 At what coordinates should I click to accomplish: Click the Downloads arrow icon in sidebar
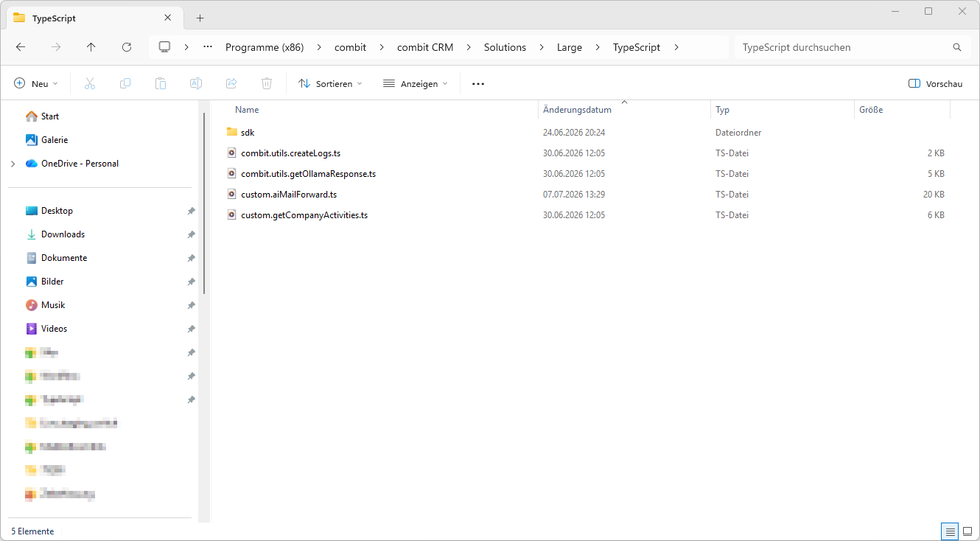click(x=31, y=234)
